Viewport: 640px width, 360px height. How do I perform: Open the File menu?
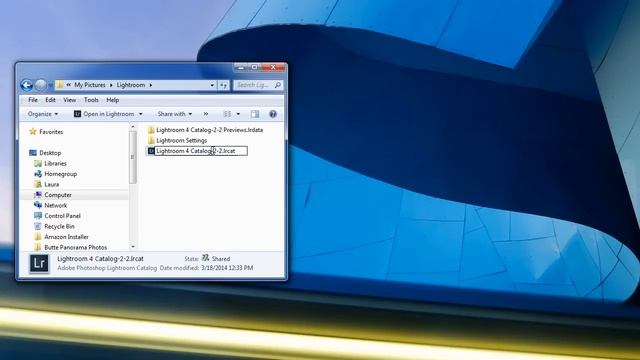[33, 100]
